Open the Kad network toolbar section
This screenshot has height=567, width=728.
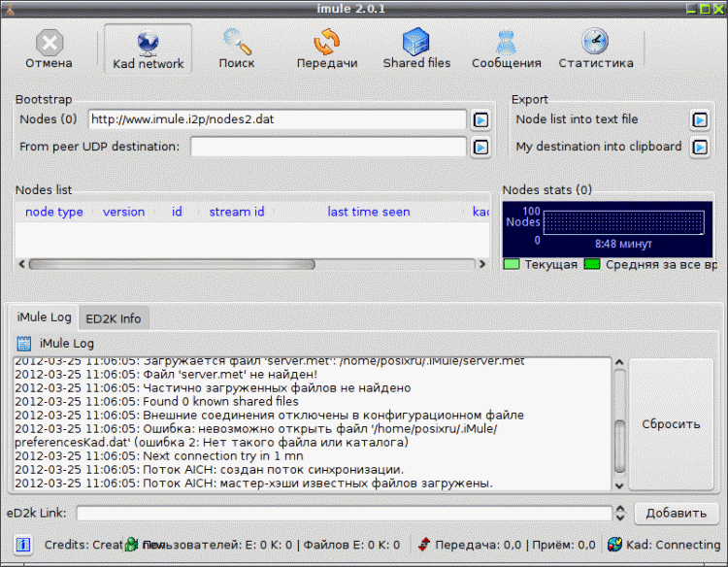click(149, 49)
